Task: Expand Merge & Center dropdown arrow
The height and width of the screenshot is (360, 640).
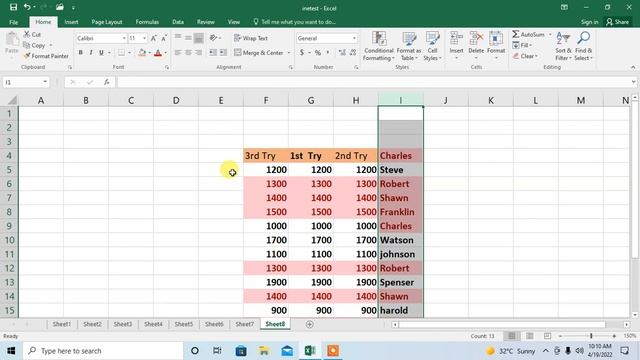Action: 289,53
